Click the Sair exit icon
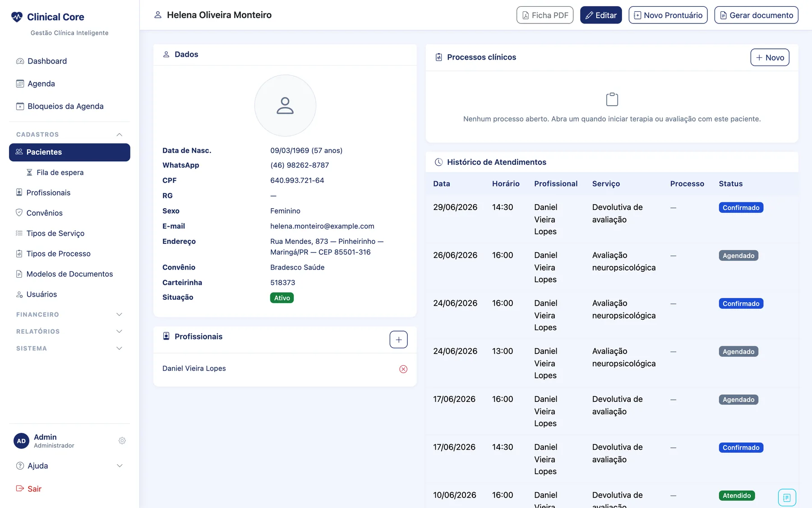This screenshot has height=508, width=812. [x=20, y=488]
